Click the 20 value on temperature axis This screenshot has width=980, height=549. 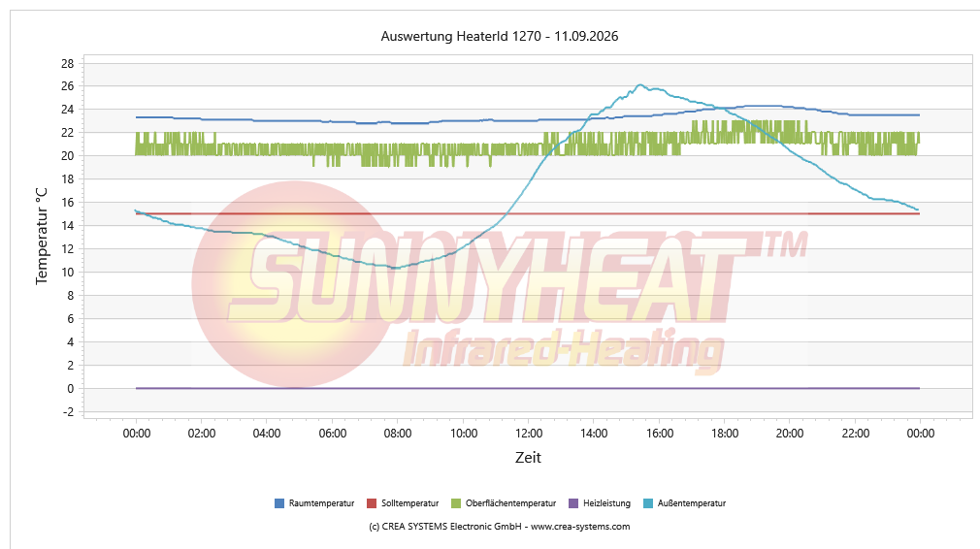pyautogui.click(x=68, y=156)
